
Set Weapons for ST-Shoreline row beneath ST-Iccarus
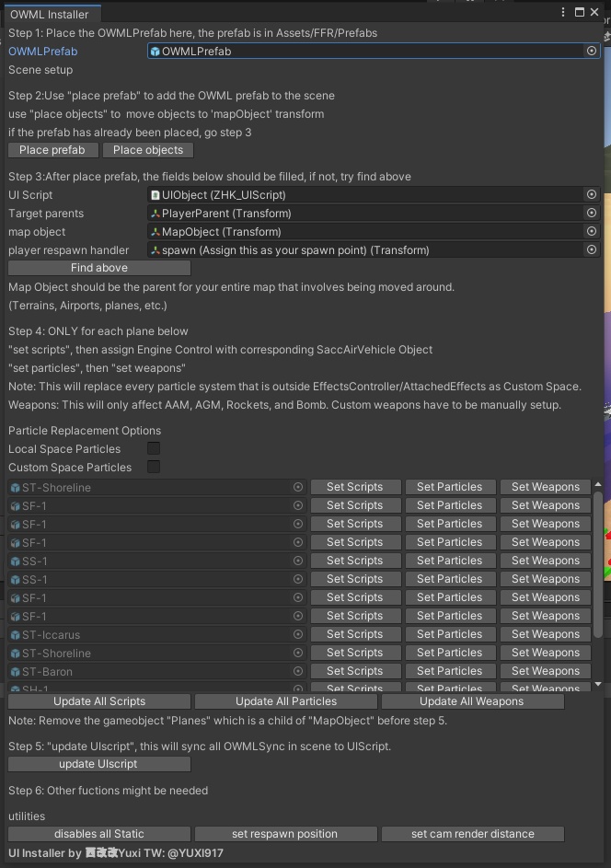(545, 653)
